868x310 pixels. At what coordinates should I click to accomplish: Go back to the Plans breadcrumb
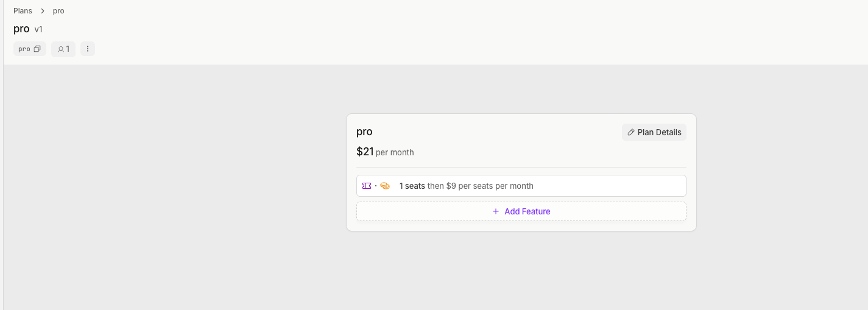coord(23,11)
